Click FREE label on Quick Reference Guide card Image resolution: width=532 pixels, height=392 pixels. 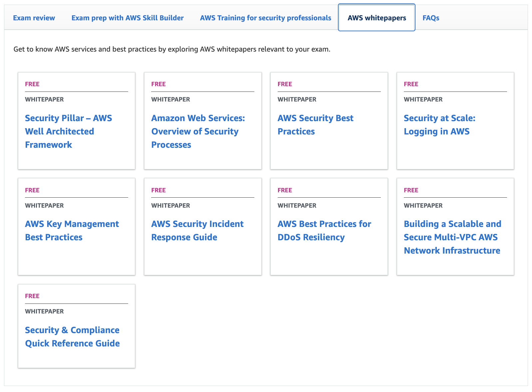(32, 296)
